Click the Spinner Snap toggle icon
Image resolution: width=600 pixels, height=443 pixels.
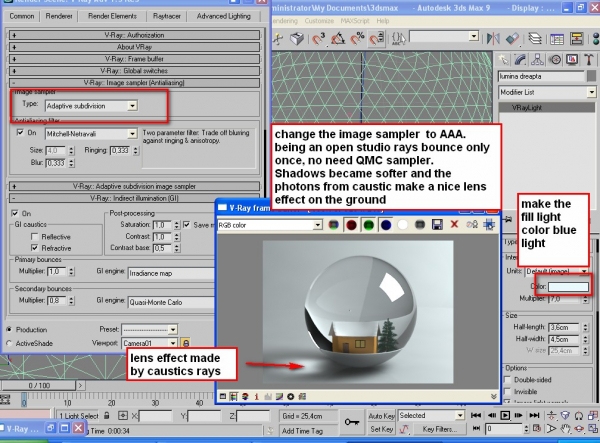(377, 38)
